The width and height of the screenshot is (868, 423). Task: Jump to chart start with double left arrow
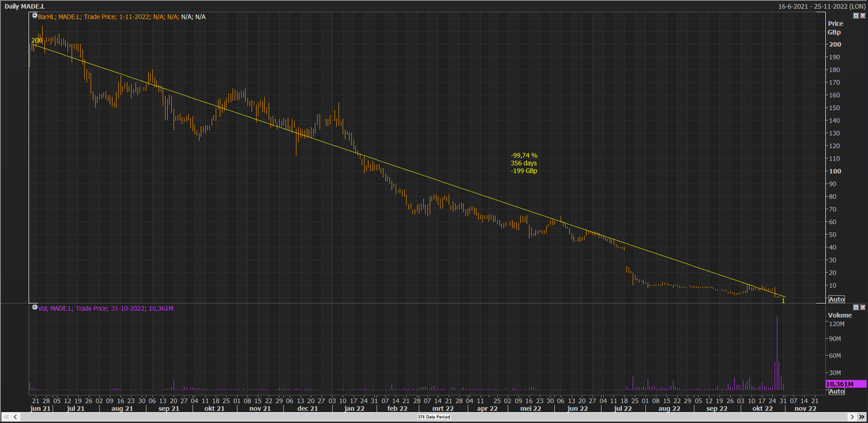(7, 417)
